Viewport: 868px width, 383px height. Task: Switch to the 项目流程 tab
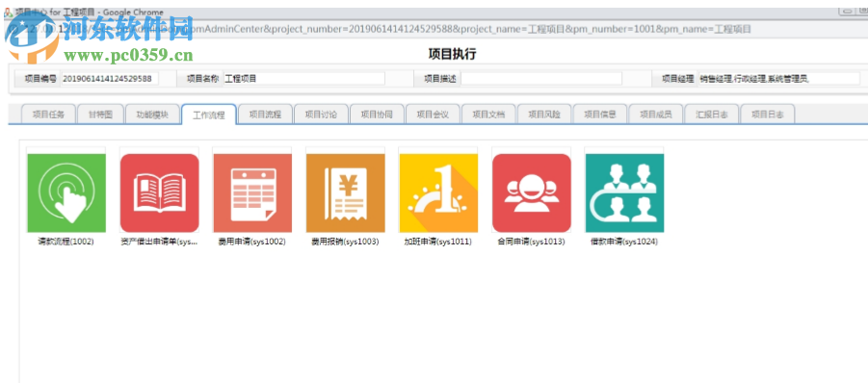[x=265, y=115]
